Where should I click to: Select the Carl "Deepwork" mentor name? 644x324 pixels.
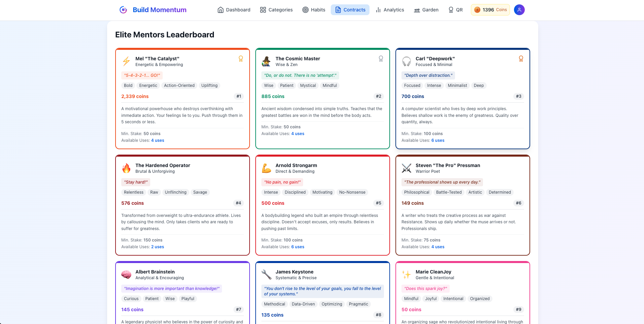(435, 59)
